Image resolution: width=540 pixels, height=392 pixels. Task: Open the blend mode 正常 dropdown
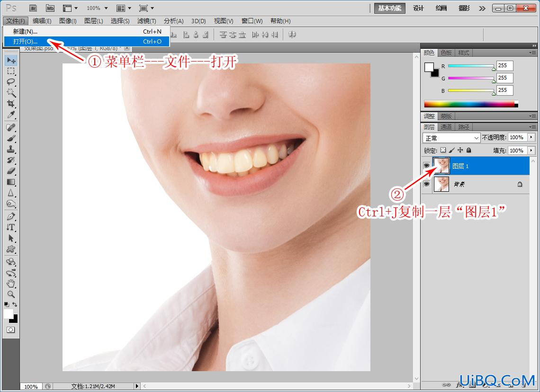(x=451, y=138)
